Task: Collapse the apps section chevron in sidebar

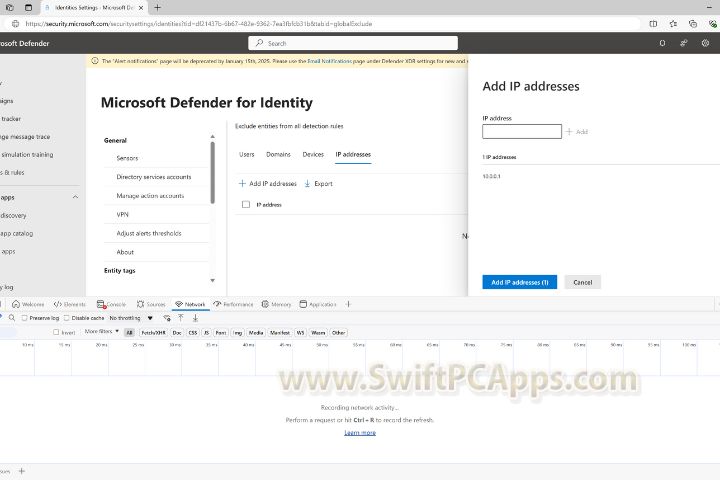Action: coord(75,197)
